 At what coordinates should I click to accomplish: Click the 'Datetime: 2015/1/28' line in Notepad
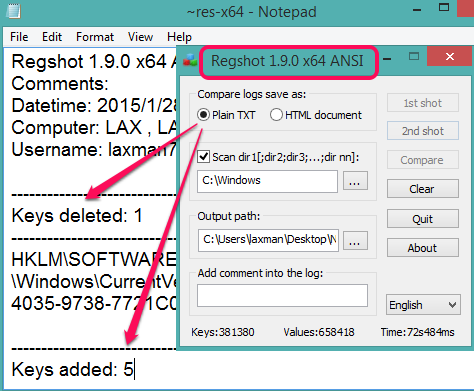[x=94, y=105]
